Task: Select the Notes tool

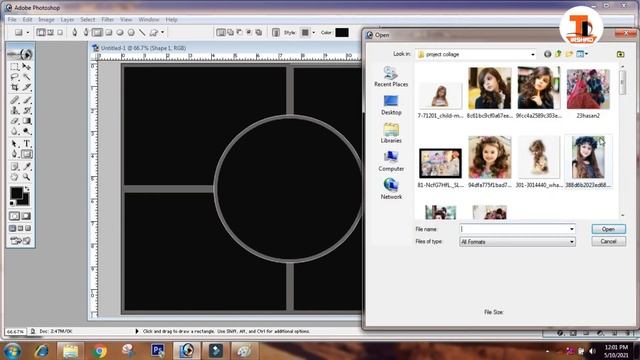Action: point(14,167)
